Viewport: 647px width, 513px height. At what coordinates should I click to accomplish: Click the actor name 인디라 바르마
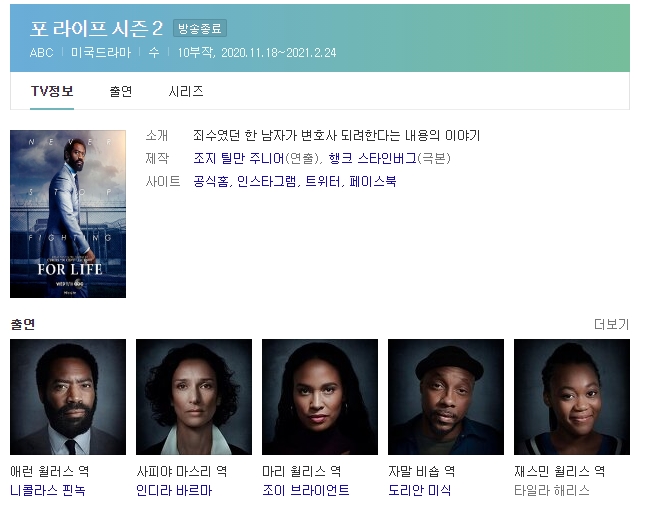(174, 490)
